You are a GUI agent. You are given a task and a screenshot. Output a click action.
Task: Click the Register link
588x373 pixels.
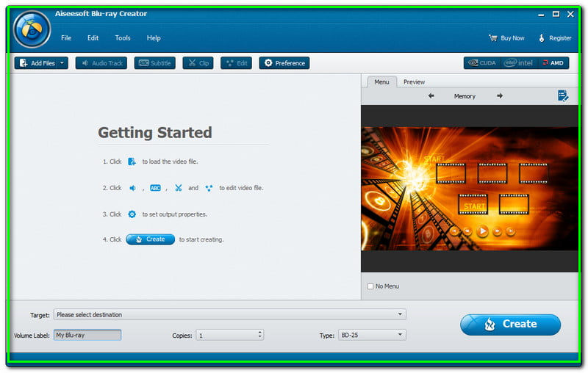tap(555, 38)
